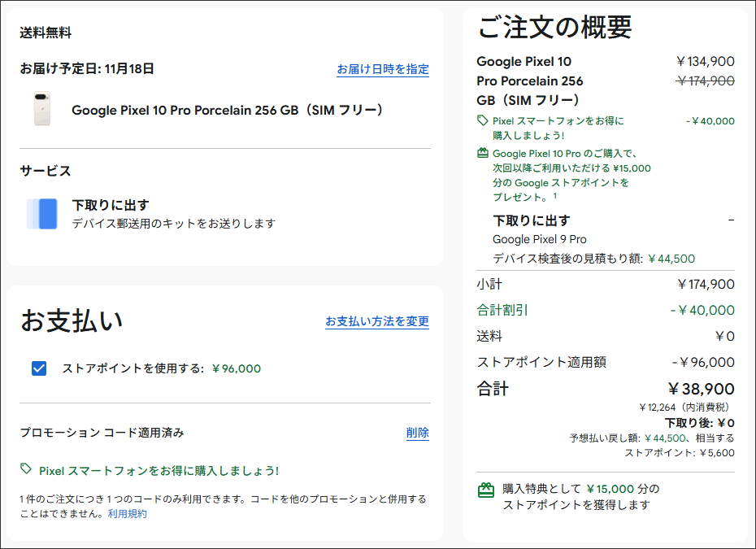Click the tag icon in the order summary
Viewport: 756px width, 549px height.
(483, 121)
